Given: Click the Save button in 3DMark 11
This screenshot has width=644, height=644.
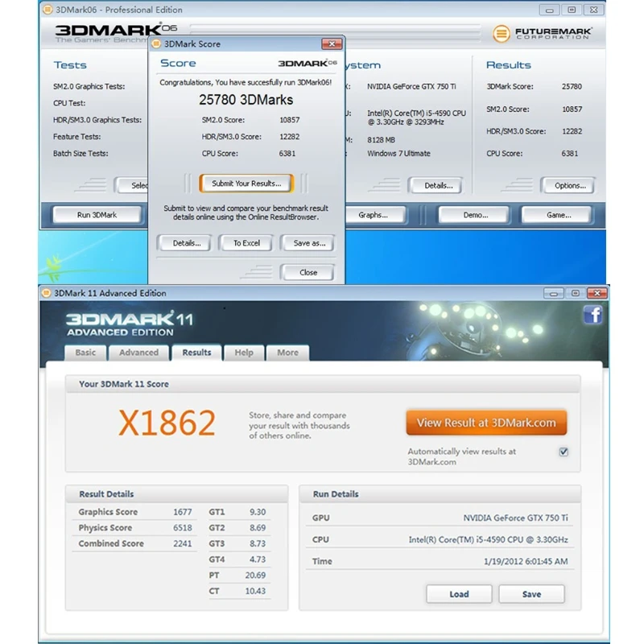Looking at the screenshot, I should click(x=531, y=594).
